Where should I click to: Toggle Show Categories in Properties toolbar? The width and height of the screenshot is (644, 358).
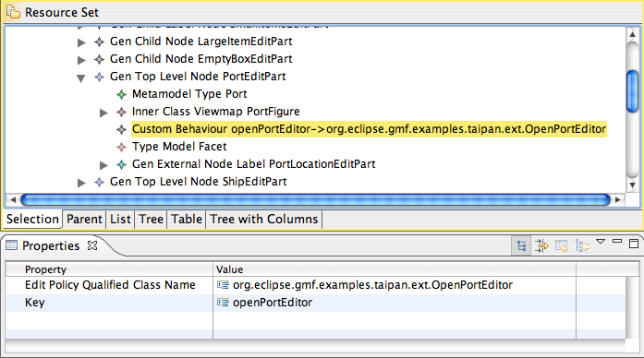pos(522,246)
